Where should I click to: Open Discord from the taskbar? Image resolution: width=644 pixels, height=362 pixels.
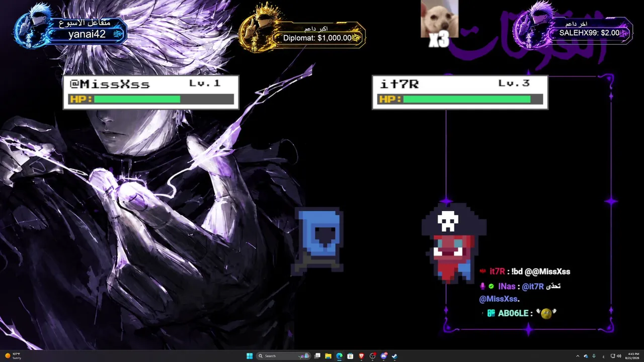[383, 356]
